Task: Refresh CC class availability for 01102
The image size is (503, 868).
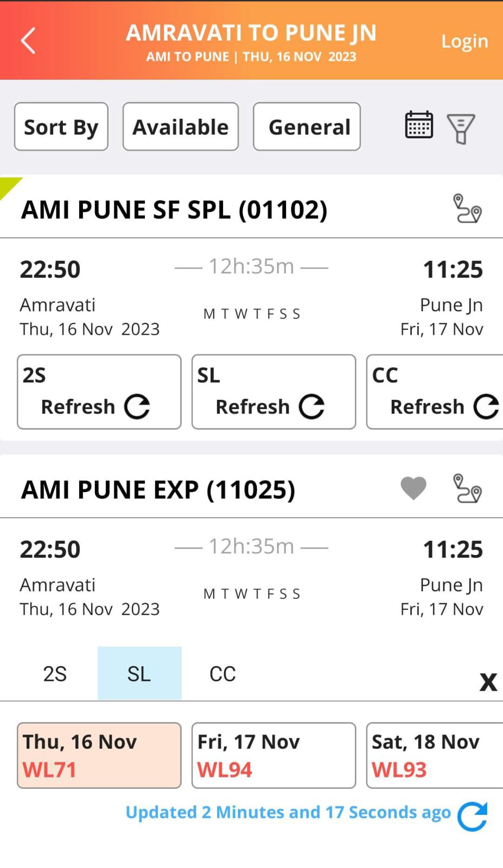Action: click(x=435, y=392)
